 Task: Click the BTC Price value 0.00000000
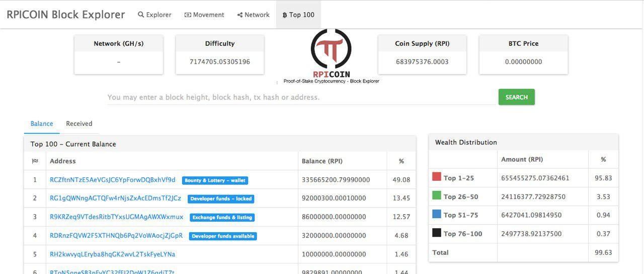[523, 62]
